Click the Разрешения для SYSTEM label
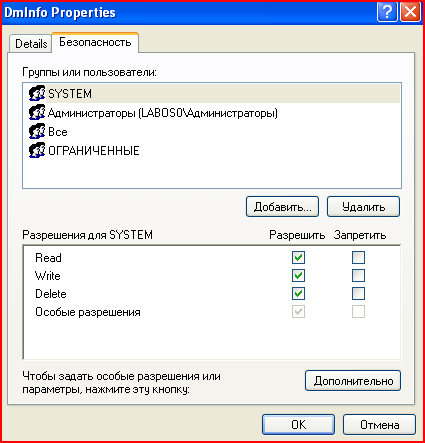This screenshot has width=425, height=443. tap(87, 235)
